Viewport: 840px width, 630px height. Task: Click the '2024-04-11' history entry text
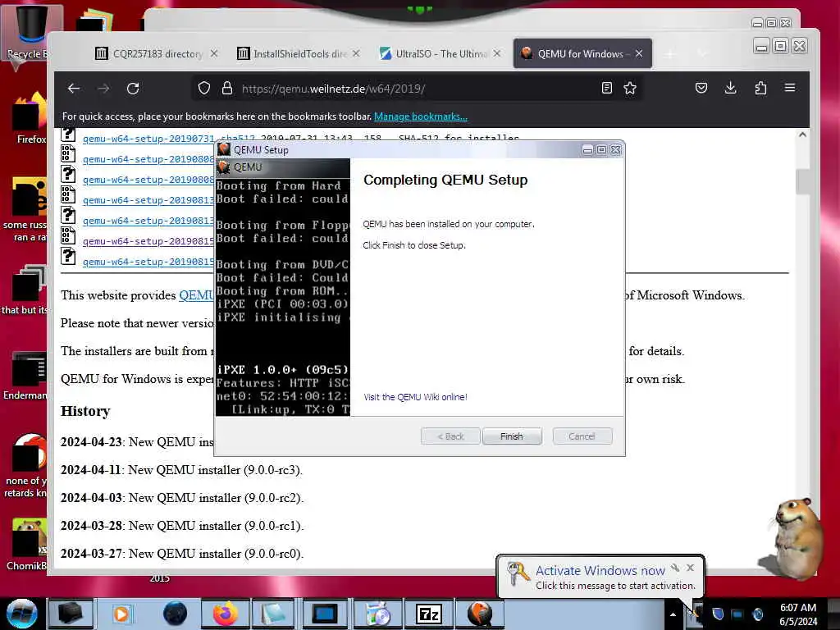181,470
